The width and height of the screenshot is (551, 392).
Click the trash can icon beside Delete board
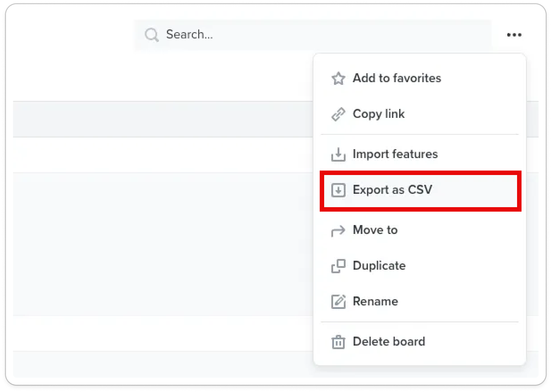[x=338, y=342]
